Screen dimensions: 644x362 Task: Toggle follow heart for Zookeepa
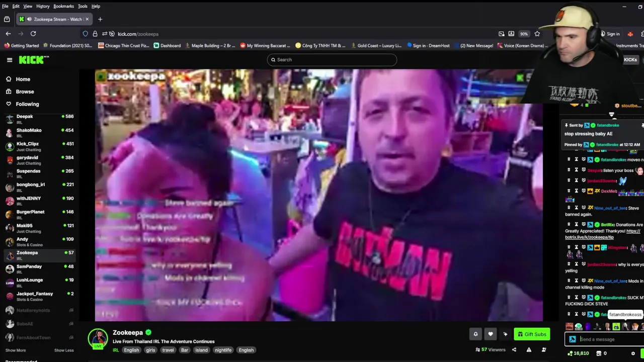click(x=491, y=334)
